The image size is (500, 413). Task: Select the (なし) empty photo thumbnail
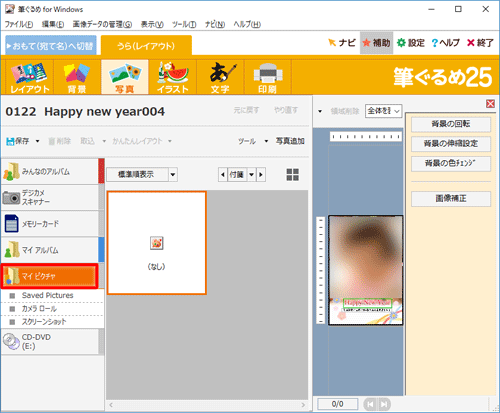pyautogui.click(x=157, y=243)
